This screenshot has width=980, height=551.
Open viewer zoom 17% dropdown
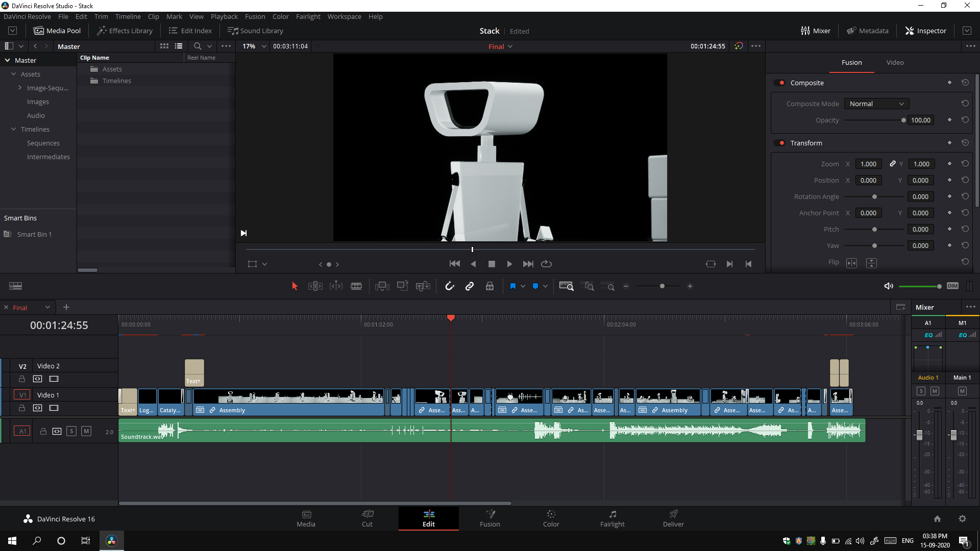[254, 46]
